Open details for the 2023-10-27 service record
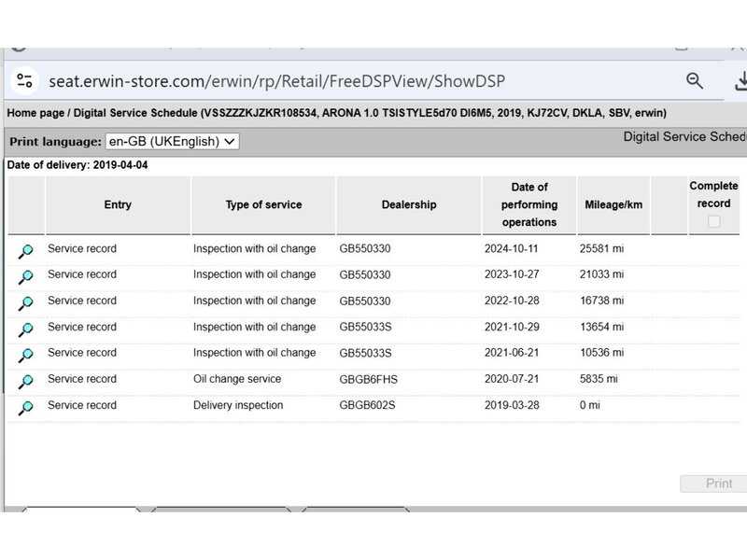 click(26, 276)
